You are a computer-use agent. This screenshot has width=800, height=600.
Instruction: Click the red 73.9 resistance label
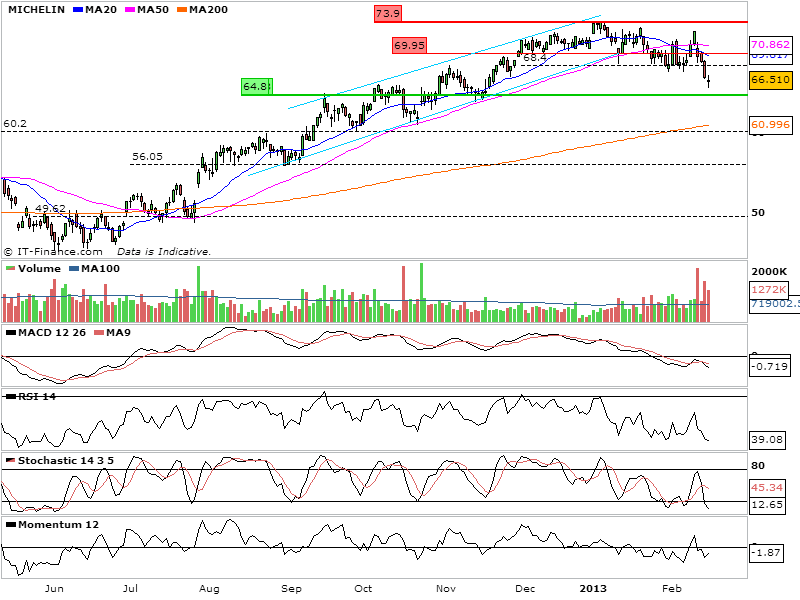click(x=388, y=13)
